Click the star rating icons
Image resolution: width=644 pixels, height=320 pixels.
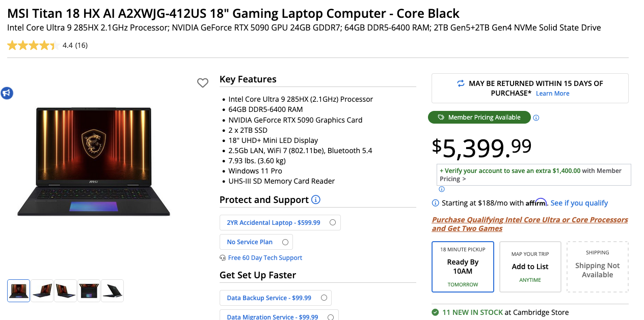point(32,45)
